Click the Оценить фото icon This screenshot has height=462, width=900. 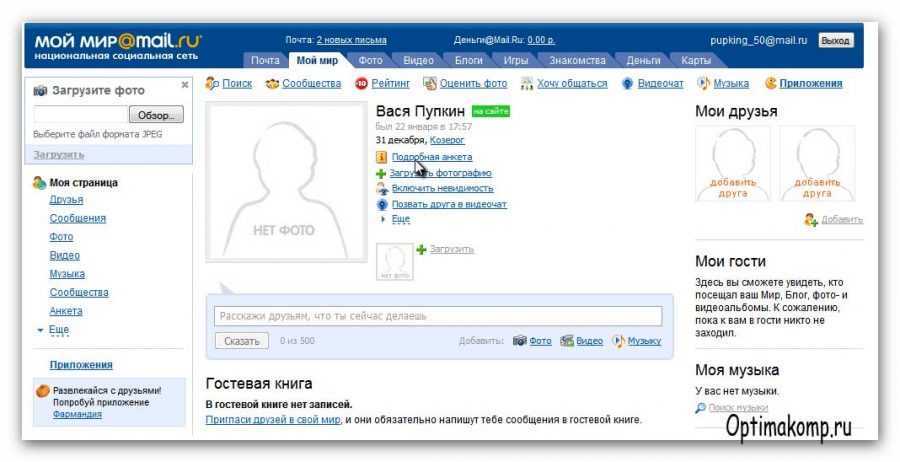pyautogui.click(x=430, y=84)
